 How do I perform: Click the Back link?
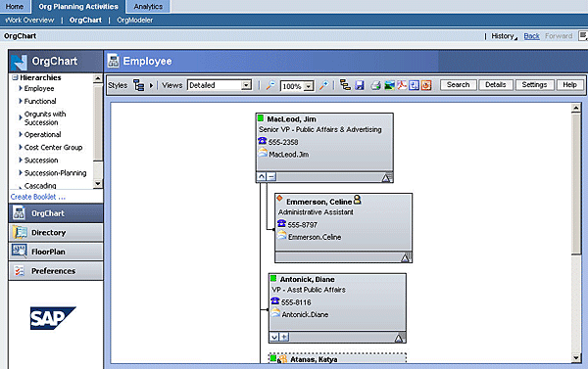point(531,36)
